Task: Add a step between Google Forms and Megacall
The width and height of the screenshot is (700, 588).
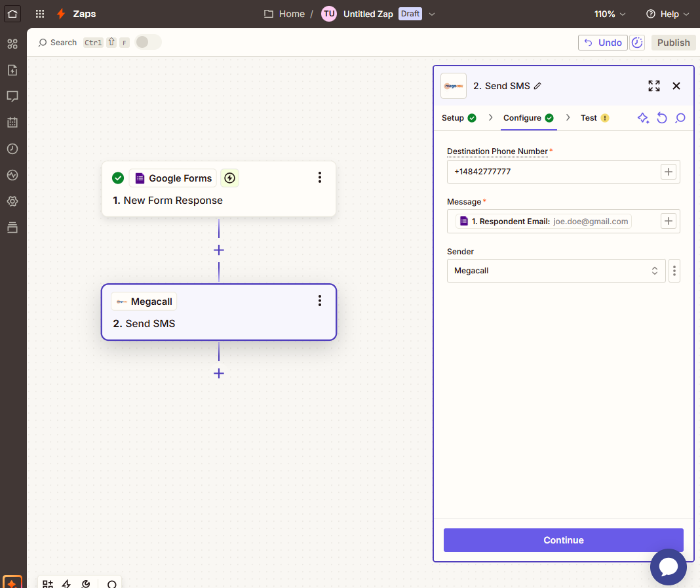Action: [x=219, y=250]
